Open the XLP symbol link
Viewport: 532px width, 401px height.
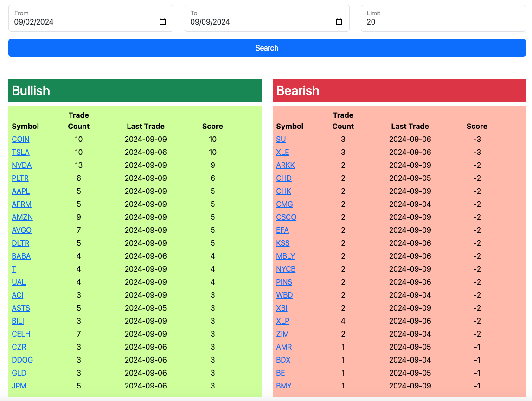283,321
